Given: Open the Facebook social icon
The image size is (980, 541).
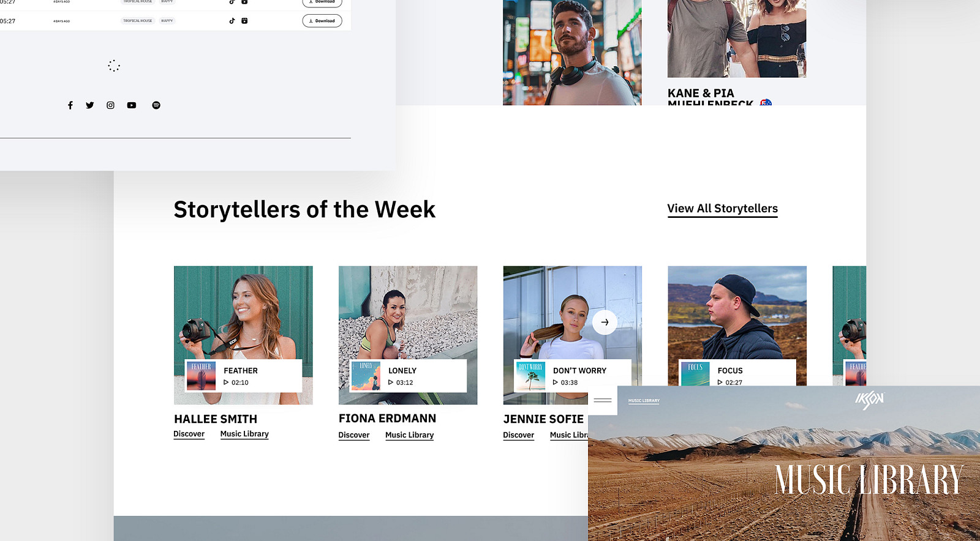Looking at the screenshot, I should click(x=70, y=105).
